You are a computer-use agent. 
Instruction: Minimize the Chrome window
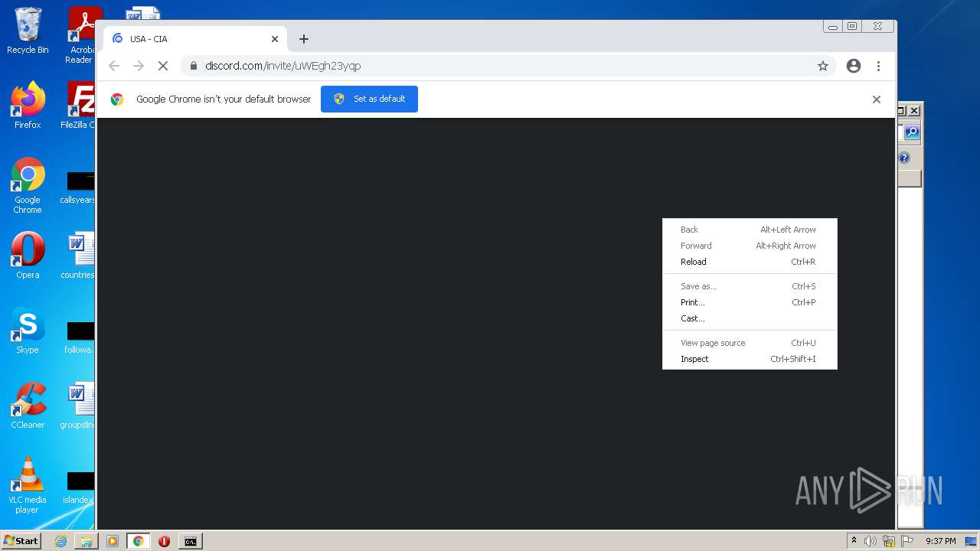832,26
